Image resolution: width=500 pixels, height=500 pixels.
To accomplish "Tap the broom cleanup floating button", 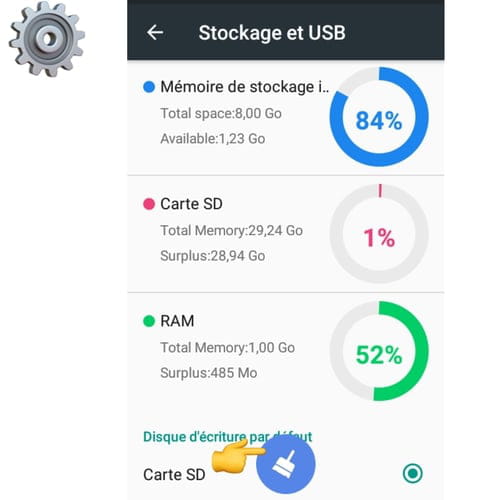I will (286, 464).
